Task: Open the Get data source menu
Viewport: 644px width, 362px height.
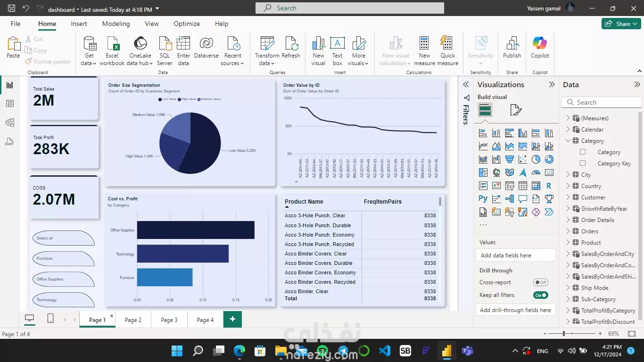Action: click(x=89, y=51)
